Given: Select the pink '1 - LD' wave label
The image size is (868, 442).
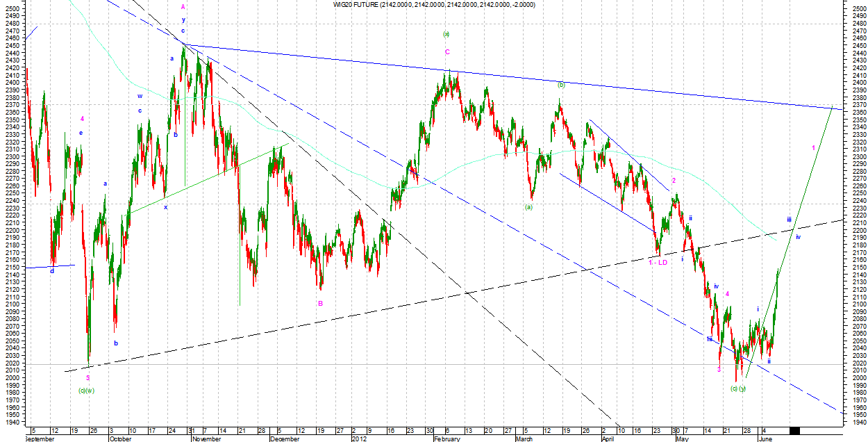Looking at the screenshot, I should click(658, 262).
